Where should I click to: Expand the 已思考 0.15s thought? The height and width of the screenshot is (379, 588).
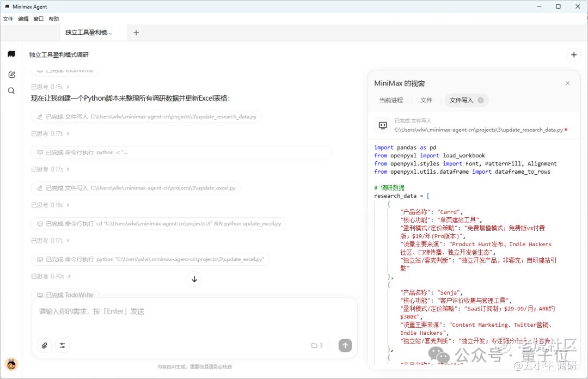point(50,87)
